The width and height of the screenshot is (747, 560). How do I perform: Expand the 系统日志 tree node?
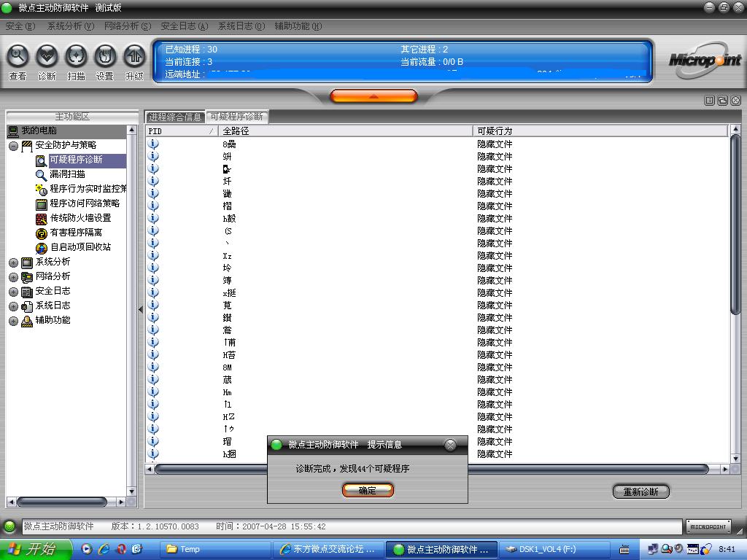tap(13, 306)
